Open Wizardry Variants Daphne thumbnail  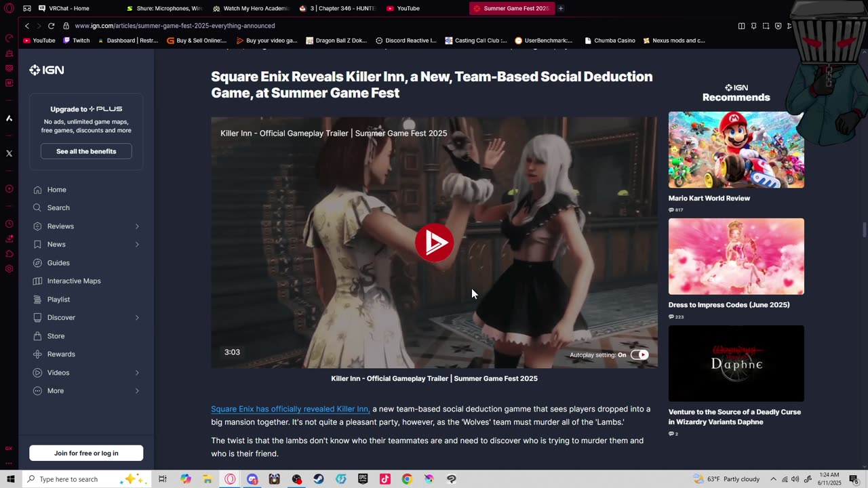click(736, 363)
